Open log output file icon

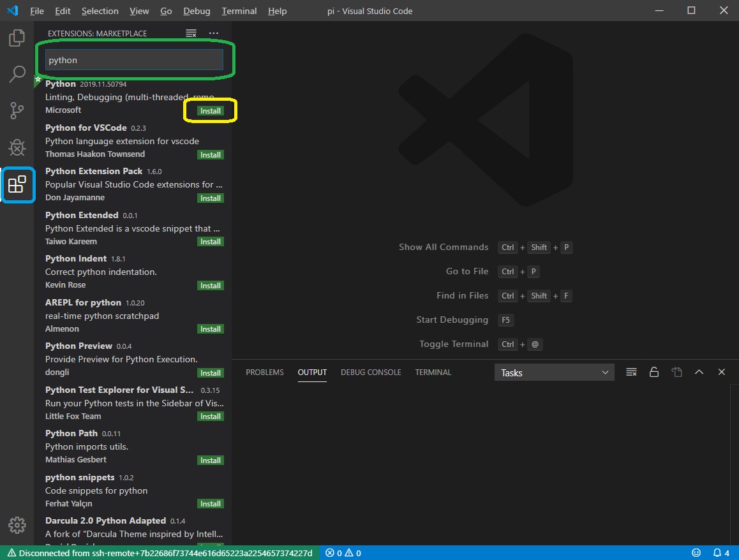[677, 372]
